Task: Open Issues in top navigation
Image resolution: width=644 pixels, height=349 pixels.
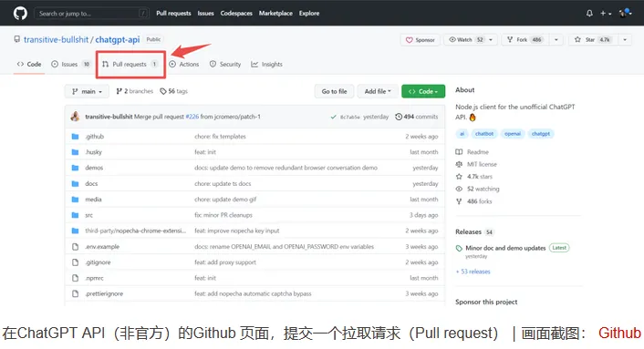Action: pos(205,13)
